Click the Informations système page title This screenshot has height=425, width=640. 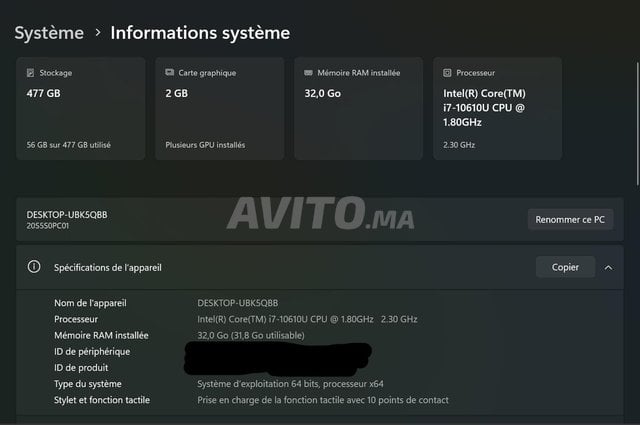[x=200, y=33]
